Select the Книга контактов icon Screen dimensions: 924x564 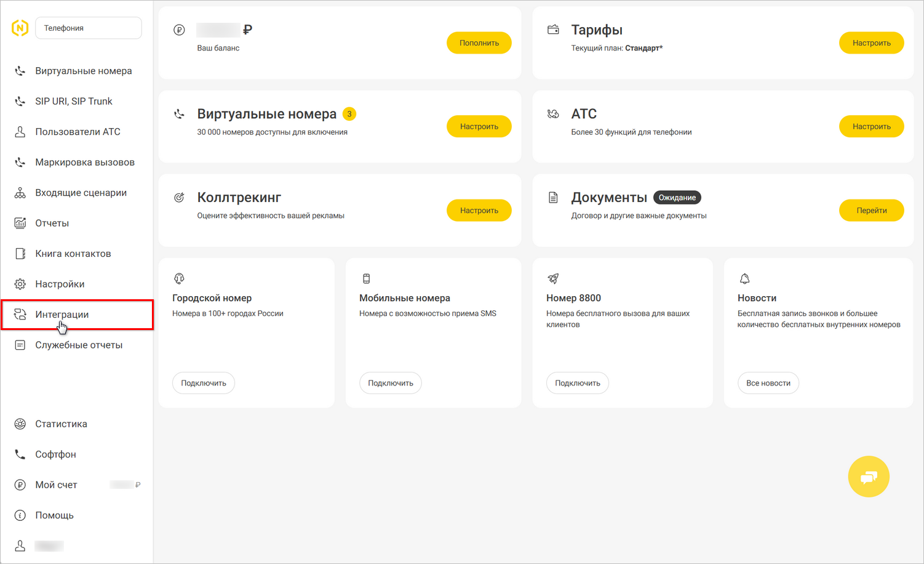coord(19,253)
